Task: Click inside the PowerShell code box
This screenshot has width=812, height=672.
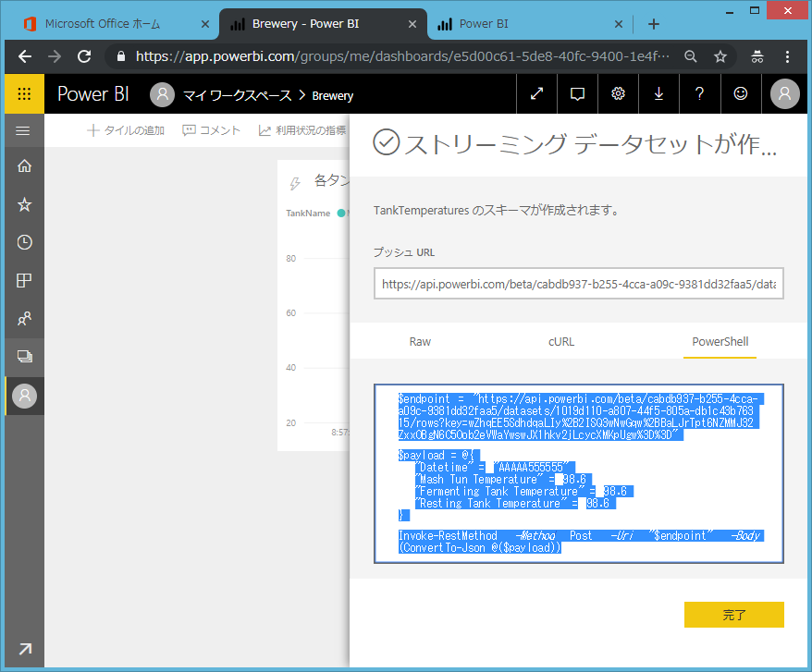Action: pos(578,473)
